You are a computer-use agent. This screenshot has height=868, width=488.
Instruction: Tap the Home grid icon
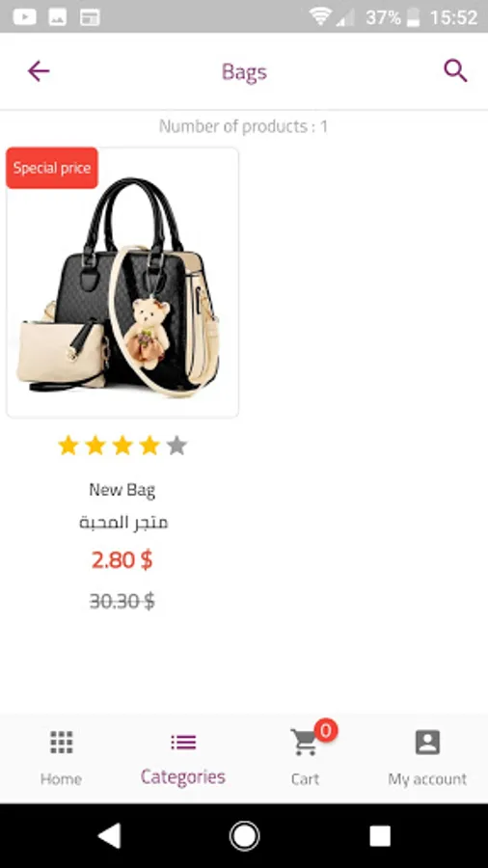coord(62,742)
